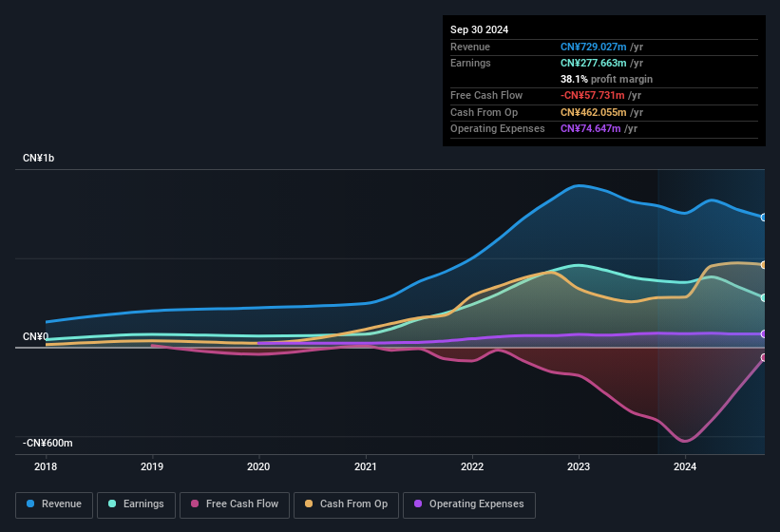
Task: Click the CN¥277.663m earnings value
Action: (x=593, y=63)
